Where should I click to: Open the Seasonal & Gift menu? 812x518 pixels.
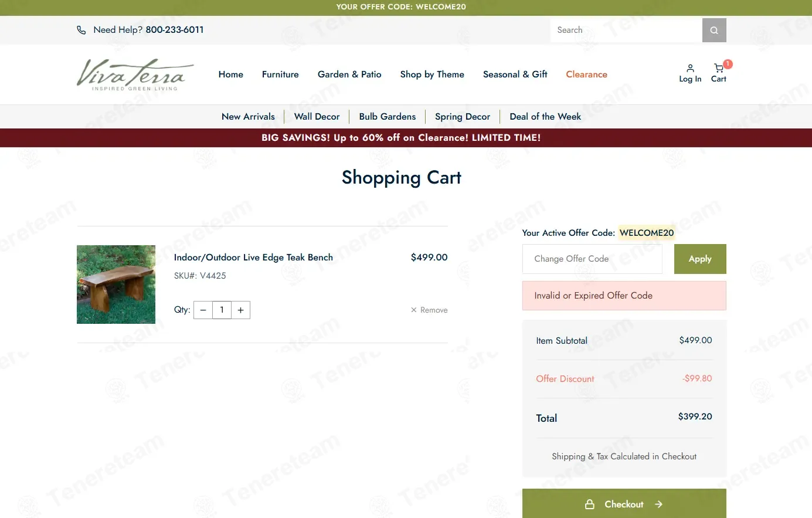[515, 75]
